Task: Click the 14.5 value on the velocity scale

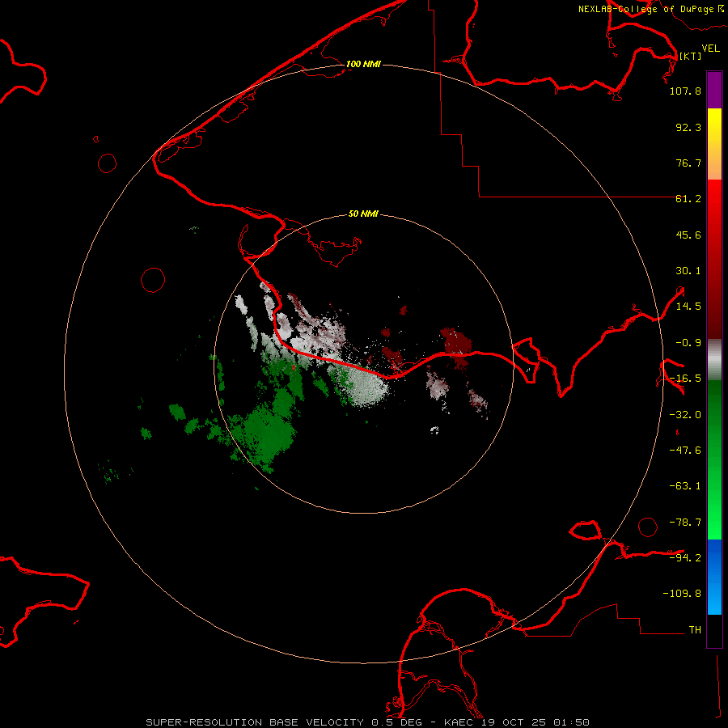Action: pos(688,307)
